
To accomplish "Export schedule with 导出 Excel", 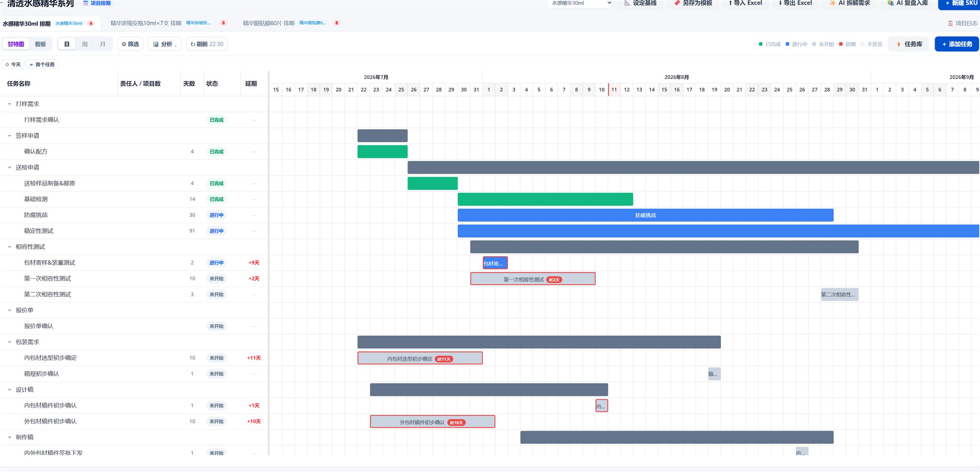I will 795,3.
